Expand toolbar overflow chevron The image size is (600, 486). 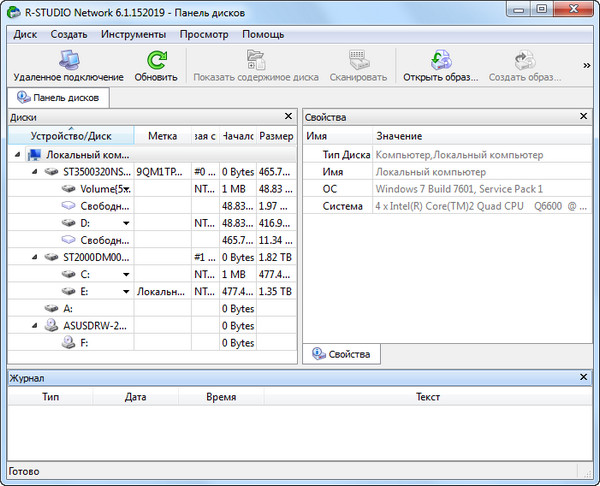tap(587, 65)
